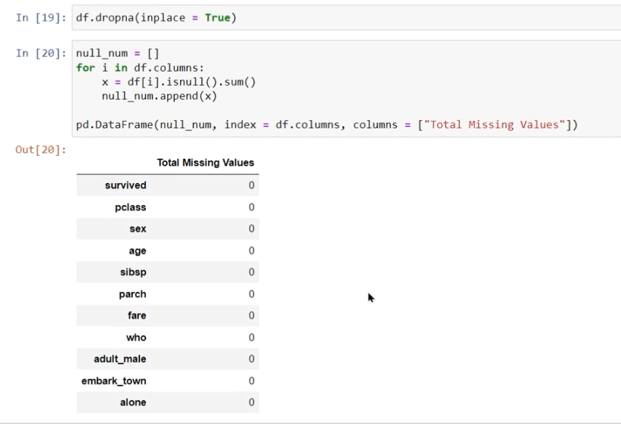Select the survived row label

[x=125, y=185]
